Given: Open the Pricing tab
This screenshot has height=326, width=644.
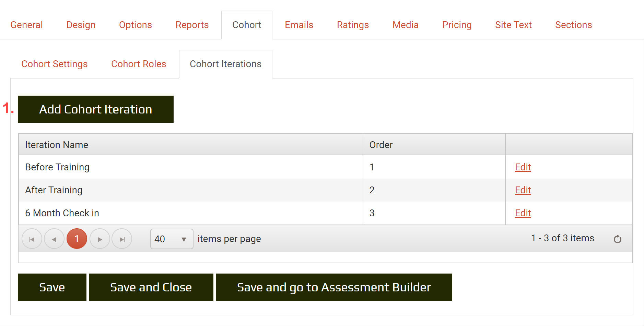Looking at the screenshot, I should click(457, 25).
